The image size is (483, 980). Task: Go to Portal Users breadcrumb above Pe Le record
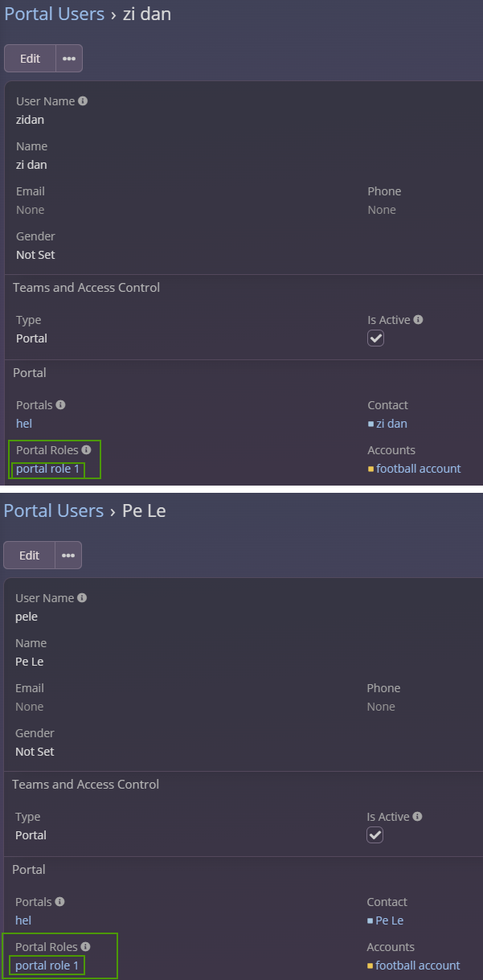click(x=54, y=511)
